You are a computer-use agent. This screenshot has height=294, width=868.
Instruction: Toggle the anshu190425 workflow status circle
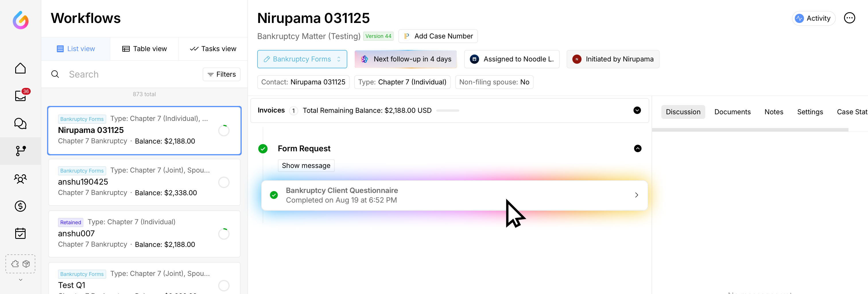tap(224, 182)
